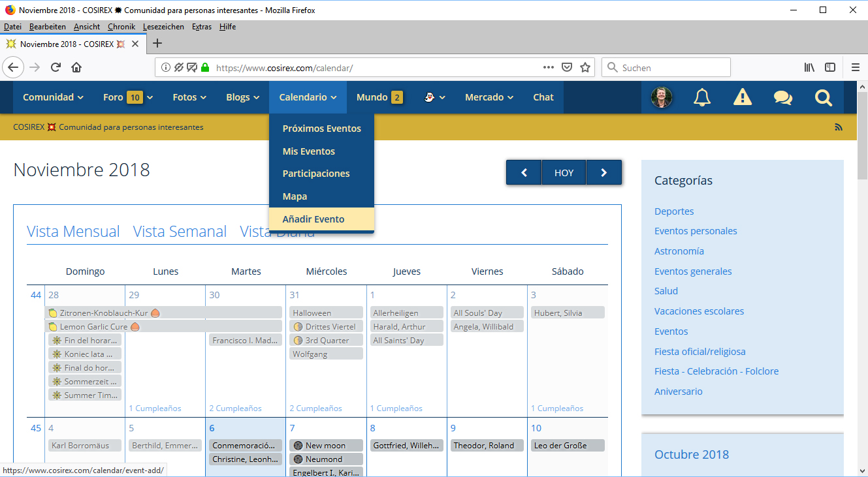Expand the Fotos dropdown menu
Viewport: 868px width, 477px height.
point(189,97)
